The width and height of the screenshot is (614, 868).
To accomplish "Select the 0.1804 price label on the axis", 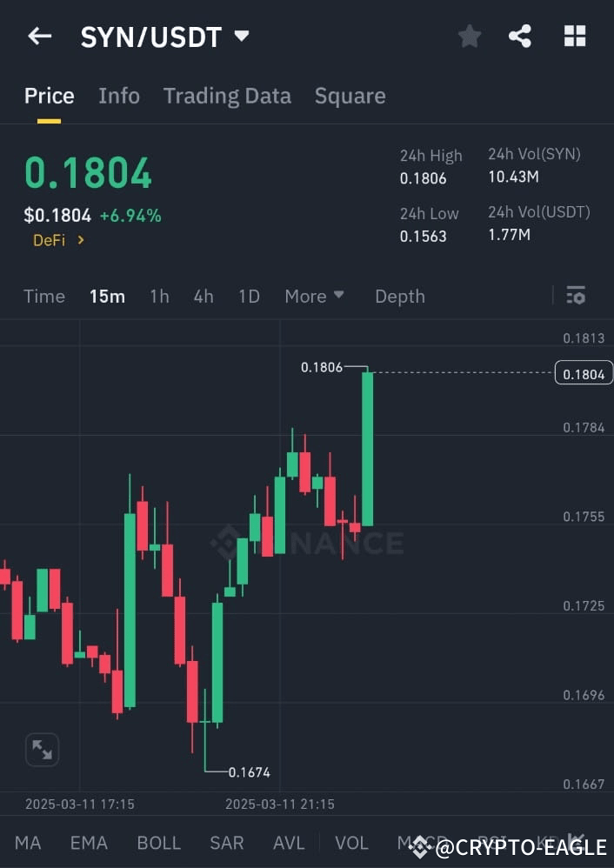I will coord(584,372).
